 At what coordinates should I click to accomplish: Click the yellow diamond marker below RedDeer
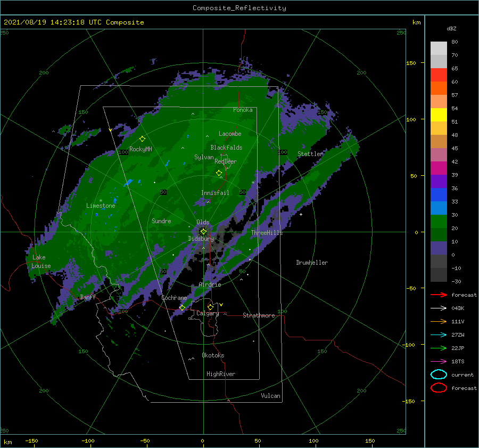[219, 173]
